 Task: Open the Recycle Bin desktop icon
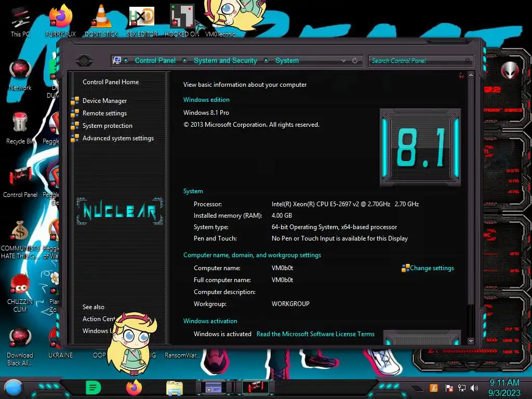pyautogui.click(x=20, y=129)
